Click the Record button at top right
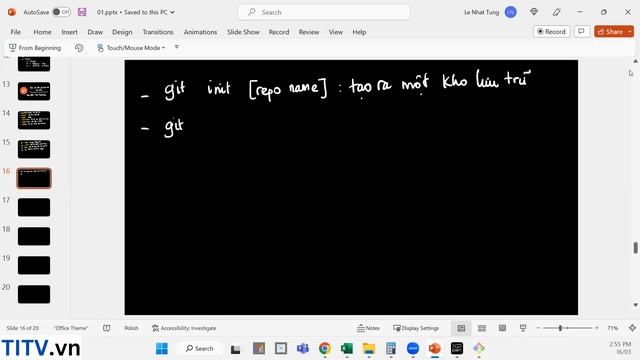This screenshot has height=360, width=640. click(551, 31)
